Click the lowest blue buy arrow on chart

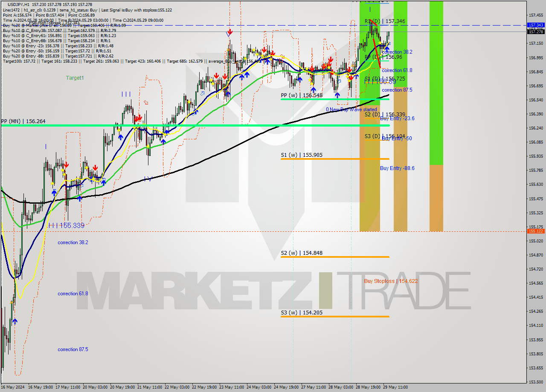point(15,321)
